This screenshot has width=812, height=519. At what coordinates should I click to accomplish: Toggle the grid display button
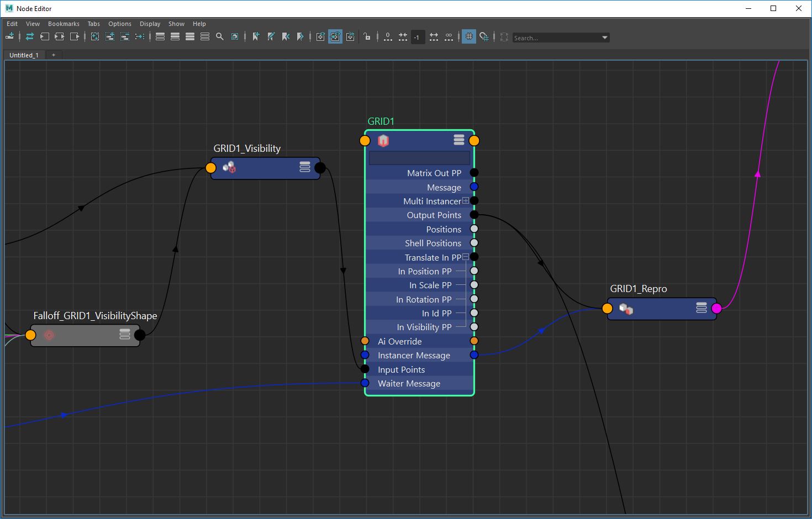coord(469,37)
